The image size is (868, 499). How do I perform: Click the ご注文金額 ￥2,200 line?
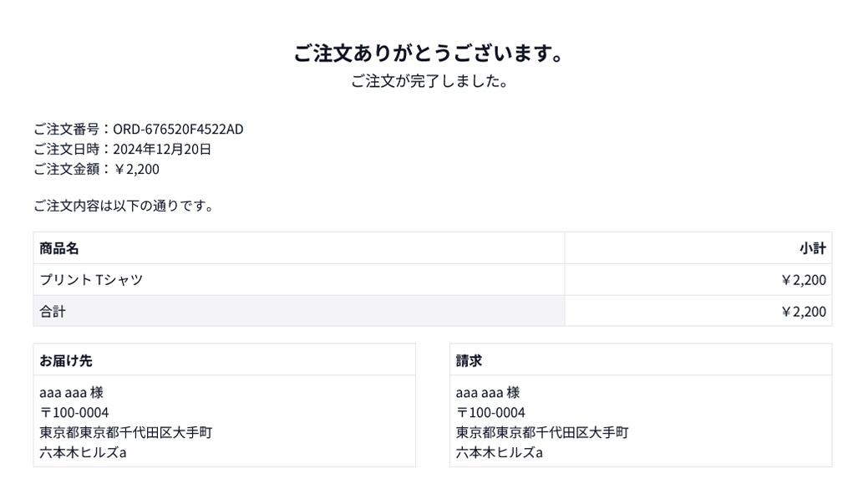tap(96, 169)
